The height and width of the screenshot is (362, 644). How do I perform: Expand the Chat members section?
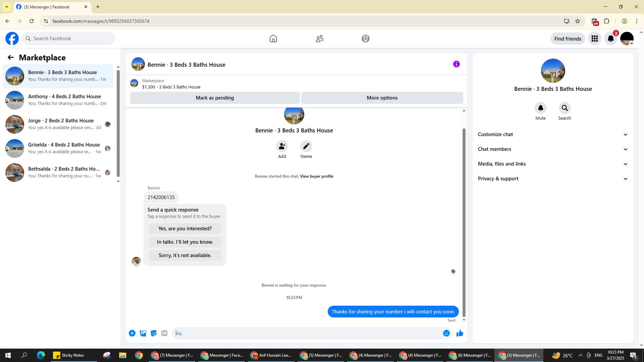point(553,149)
